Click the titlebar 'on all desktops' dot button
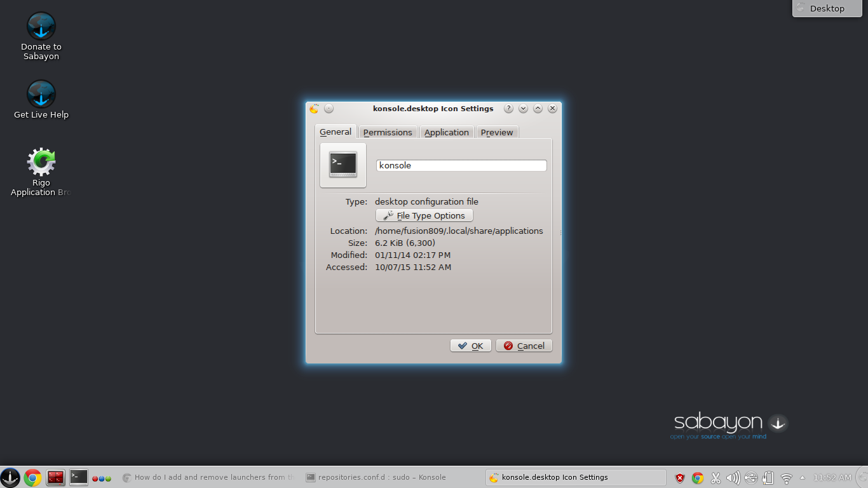The height and width of the screenshot is (488, 868). point(329,109)
